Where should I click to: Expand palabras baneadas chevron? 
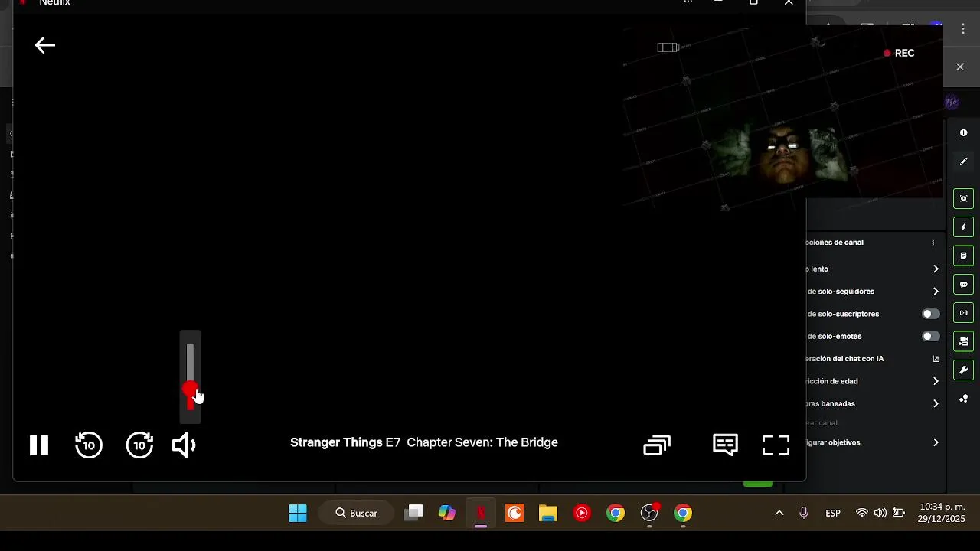click(x=936, y=403)
